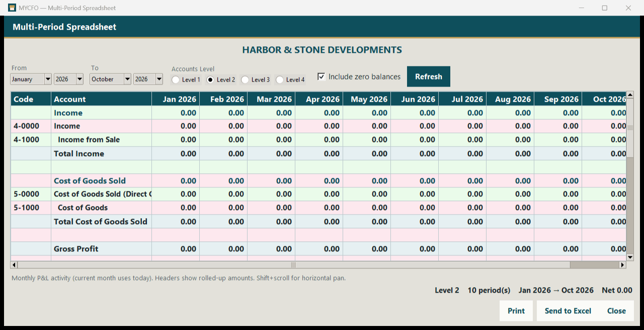Open the From year dropdown showing 2026

69,79
